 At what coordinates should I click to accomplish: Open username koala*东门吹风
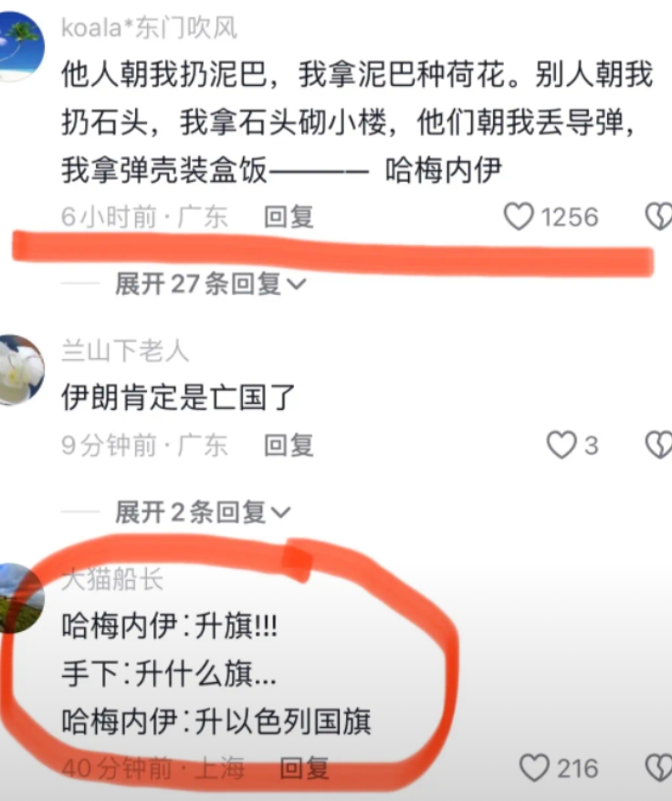[149, 28]
